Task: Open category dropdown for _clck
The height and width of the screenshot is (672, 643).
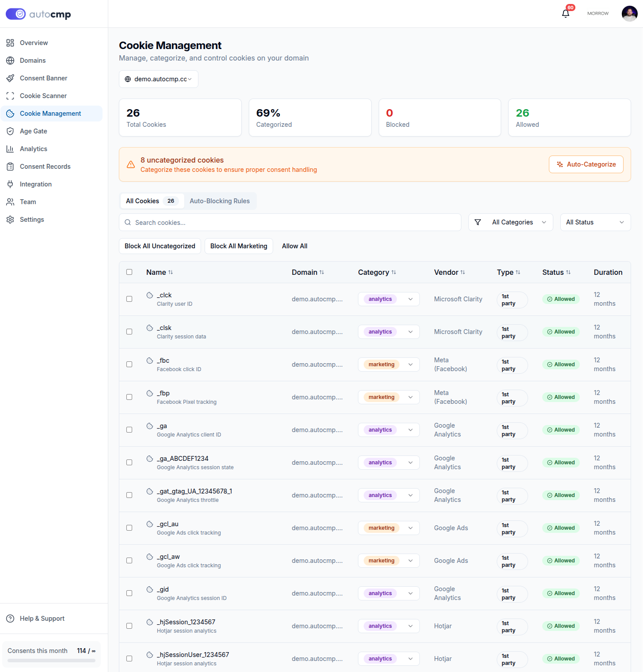Action: [389, 299]
